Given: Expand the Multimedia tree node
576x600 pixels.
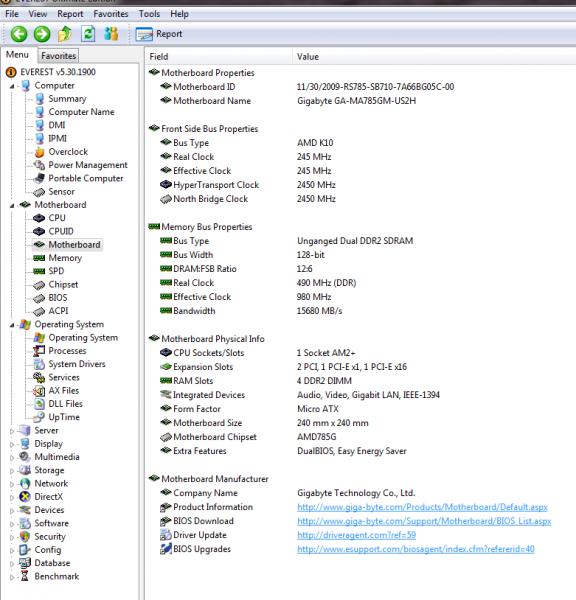Looking at the screenshot, I should (x=12, y=458).
